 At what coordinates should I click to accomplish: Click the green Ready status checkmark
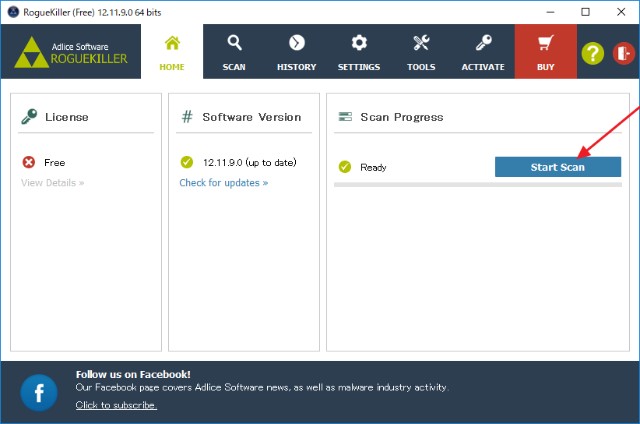(x=345, y=167)
